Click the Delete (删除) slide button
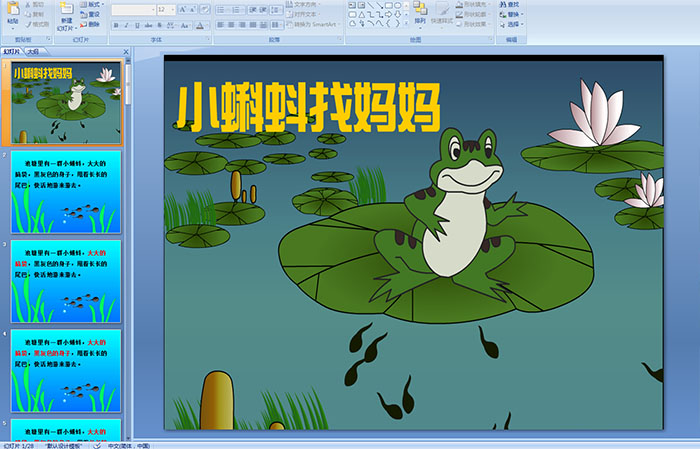 click(90, 24)
